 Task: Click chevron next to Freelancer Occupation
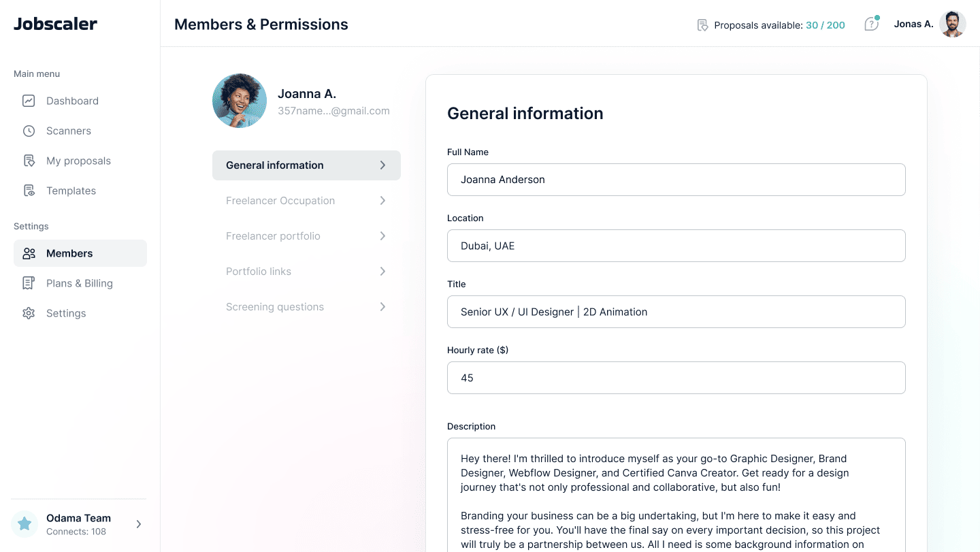click(x=382, y=201)
